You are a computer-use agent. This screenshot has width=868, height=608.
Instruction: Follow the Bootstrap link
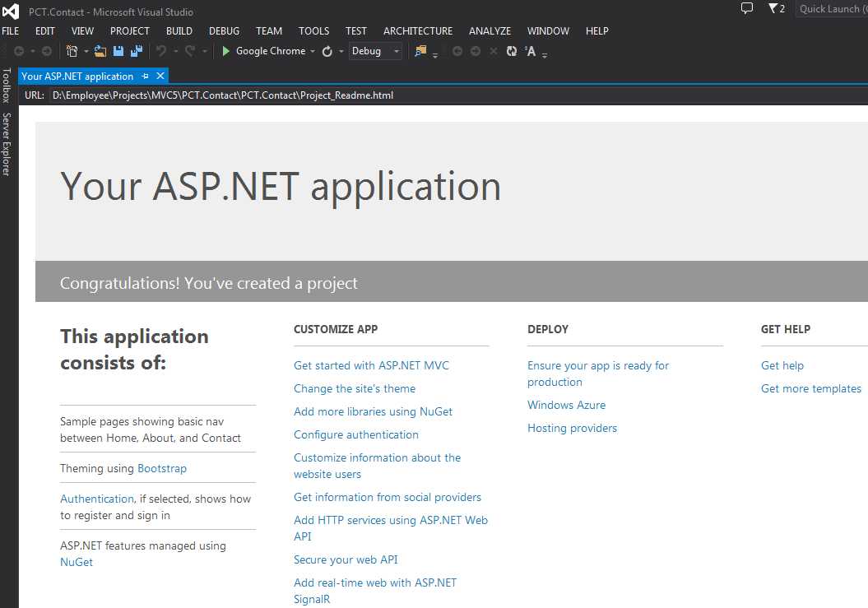coord(161,468)
